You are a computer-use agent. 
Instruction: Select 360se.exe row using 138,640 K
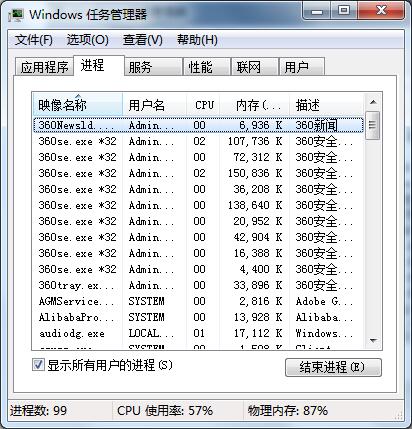pyautogui.click(x=198, y=205)
